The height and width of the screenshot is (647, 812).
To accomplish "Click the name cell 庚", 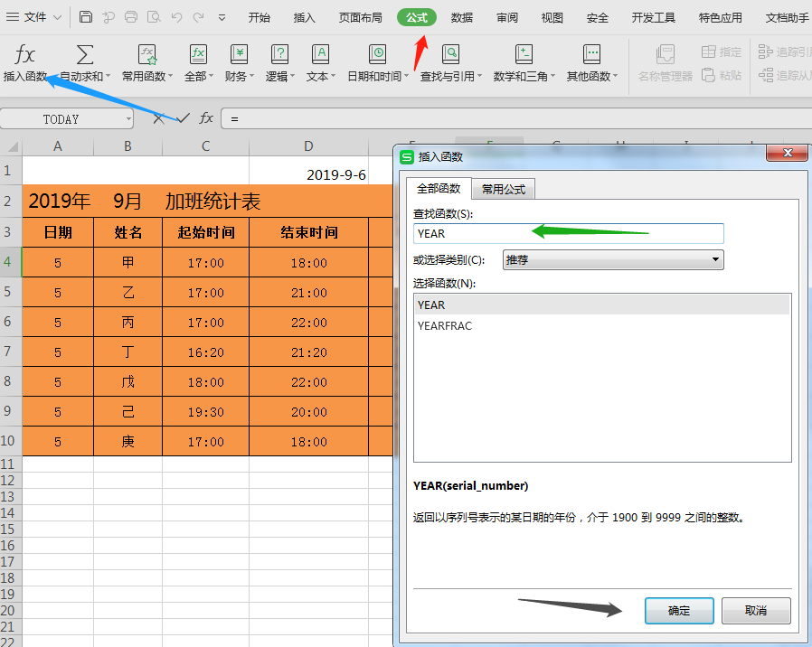I will point(127,442).
